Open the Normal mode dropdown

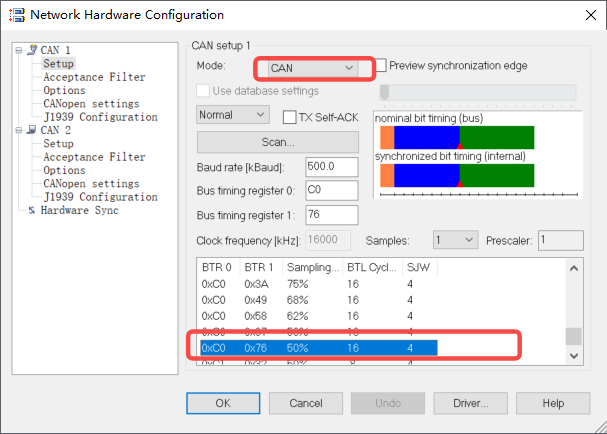[233, 115]
